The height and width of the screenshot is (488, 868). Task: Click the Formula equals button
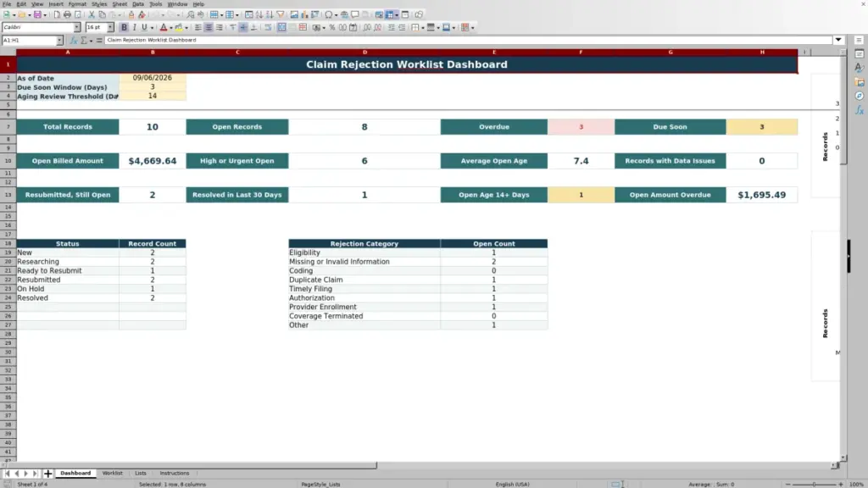99,41
